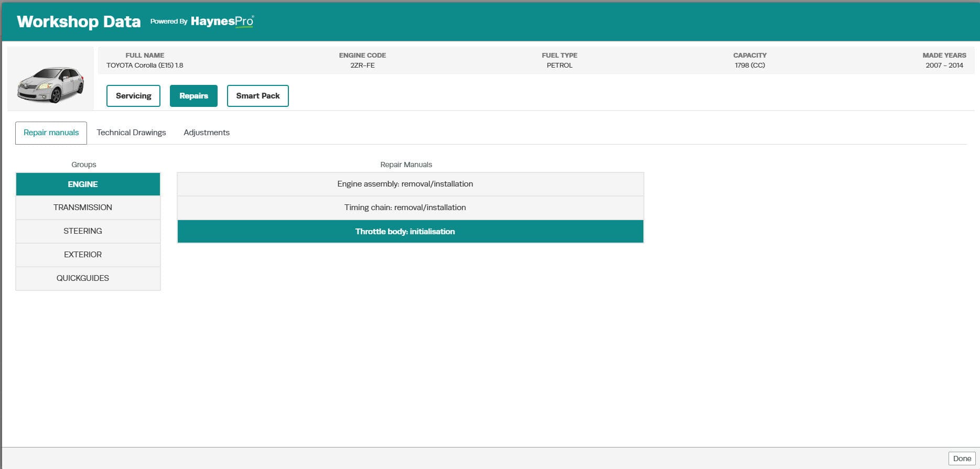Screen dimensions: 980x469
Task: Open Throttle body: initialisation manual
Action: coord(411,232)
